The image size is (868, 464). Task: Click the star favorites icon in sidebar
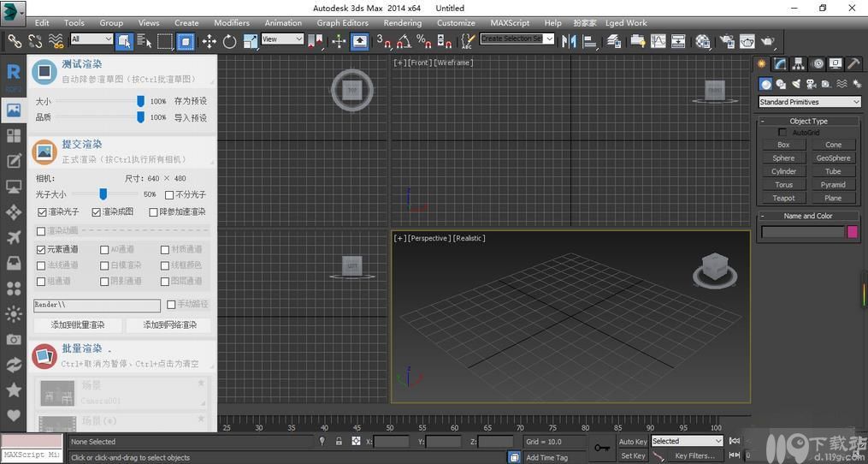[x=14, y=390]
